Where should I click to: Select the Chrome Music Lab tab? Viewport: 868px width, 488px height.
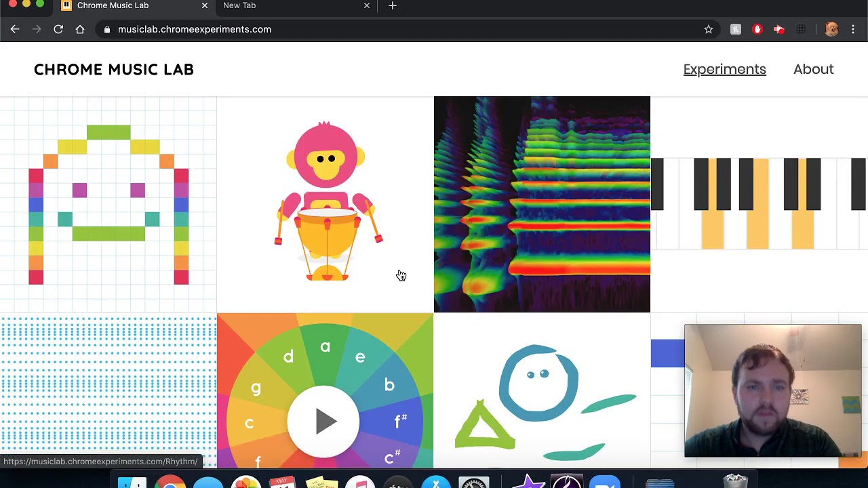coord(134,5)
